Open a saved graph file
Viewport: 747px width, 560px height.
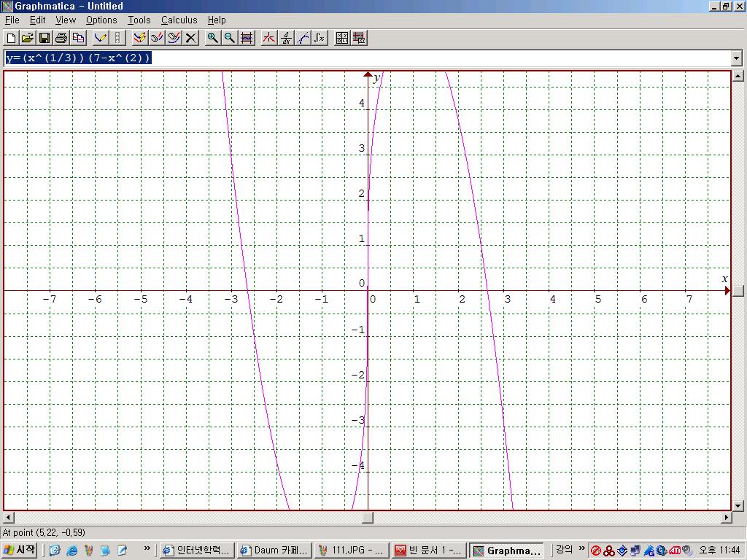(x=28, y=38)
